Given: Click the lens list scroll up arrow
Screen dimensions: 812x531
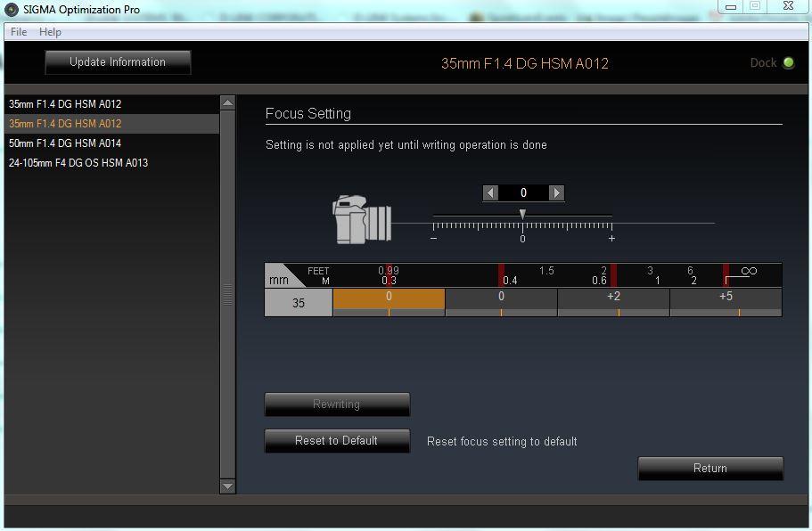Looking at the screenshot, I should (x=228, y=102).
